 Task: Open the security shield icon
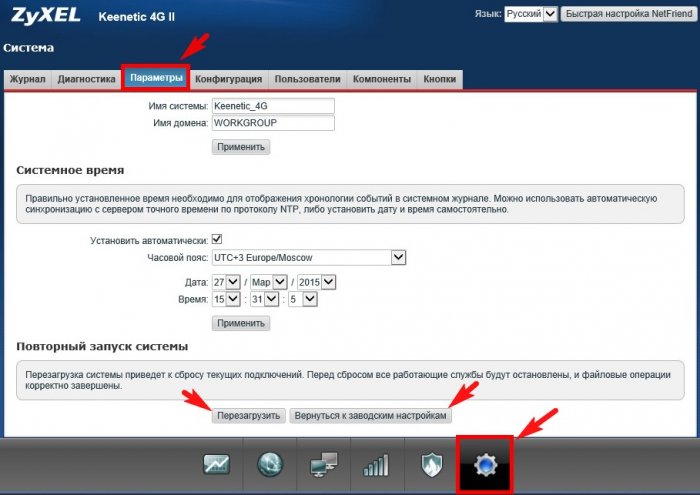431,465
